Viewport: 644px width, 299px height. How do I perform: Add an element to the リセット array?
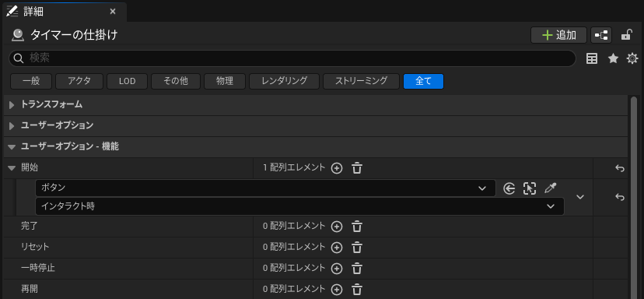tap(337, 248)
